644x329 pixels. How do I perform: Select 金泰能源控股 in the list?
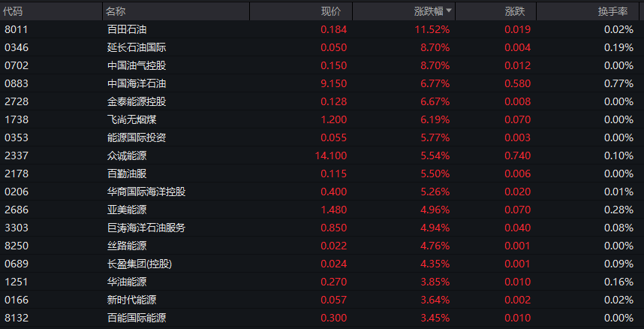136,101
